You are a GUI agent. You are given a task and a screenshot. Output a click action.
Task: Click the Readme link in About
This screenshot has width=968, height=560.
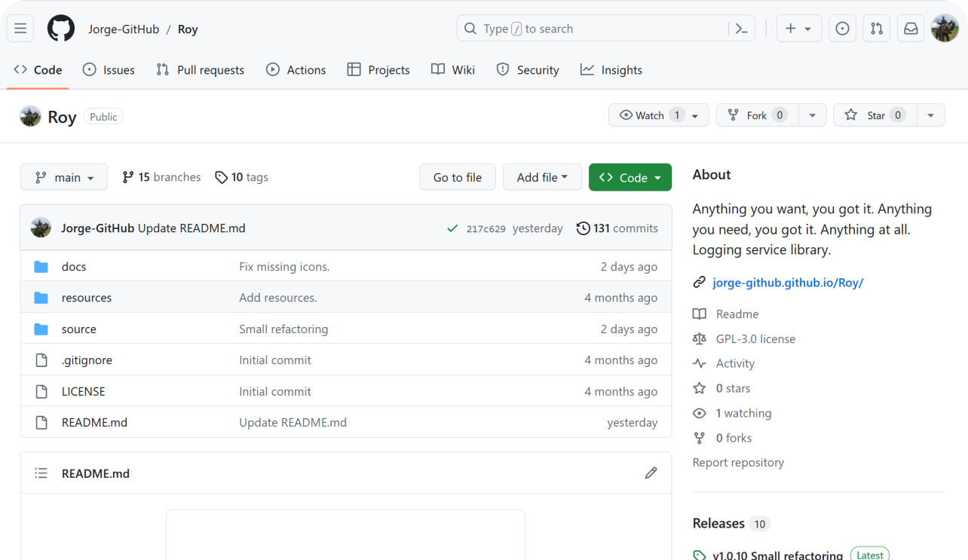click(737, 314)
